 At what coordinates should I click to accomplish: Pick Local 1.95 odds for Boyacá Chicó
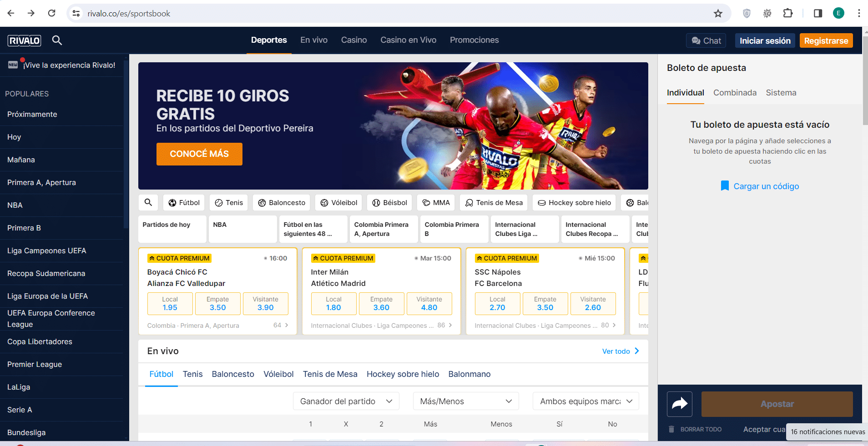coord(170,304)
